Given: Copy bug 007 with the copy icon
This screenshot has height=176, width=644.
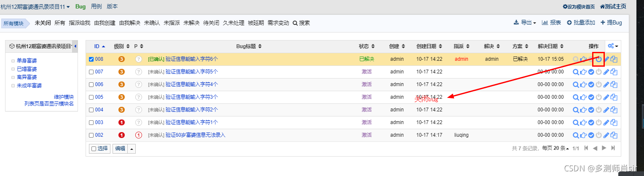Looking at the screenshot, I should tap(614, 72).
